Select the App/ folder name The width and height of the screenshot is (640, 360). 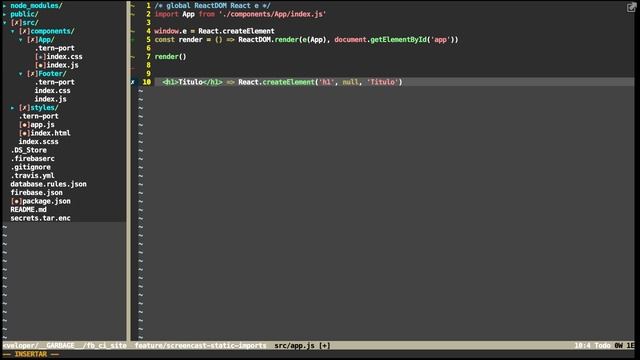pos(47,40)
